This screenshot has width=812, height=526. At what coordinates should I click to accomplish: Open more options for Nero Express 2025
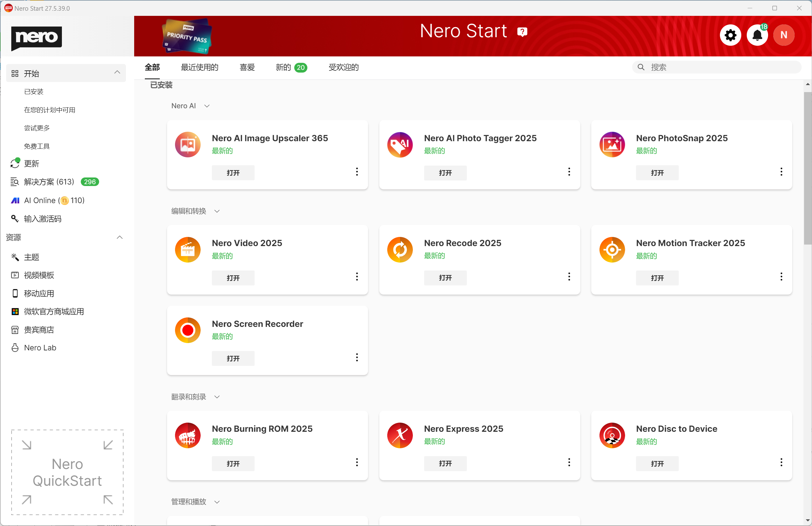[x=569, y=463]
